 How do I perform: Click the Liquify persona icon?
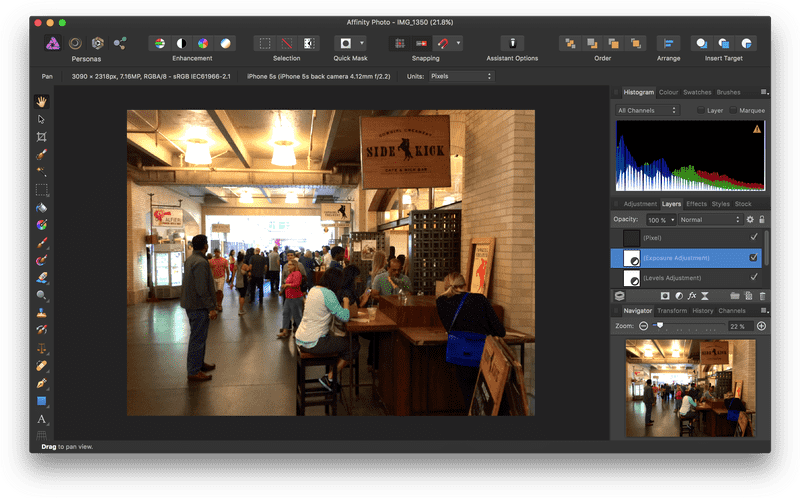click(75, 43)
